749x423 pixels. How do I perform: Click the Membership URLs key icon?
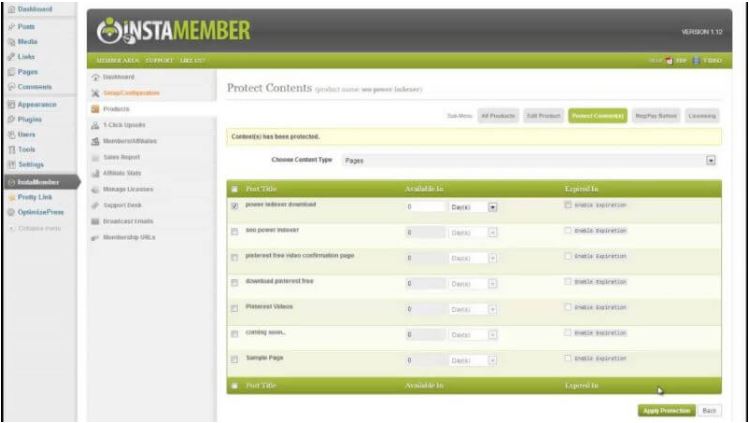click(x=96, y=238)
